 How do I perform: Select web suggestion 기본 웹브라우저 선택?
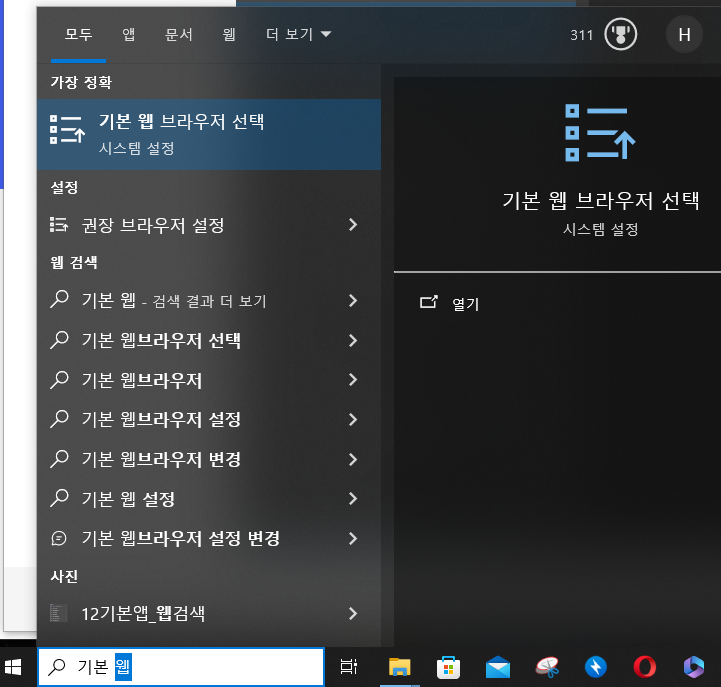pos(209,340)
